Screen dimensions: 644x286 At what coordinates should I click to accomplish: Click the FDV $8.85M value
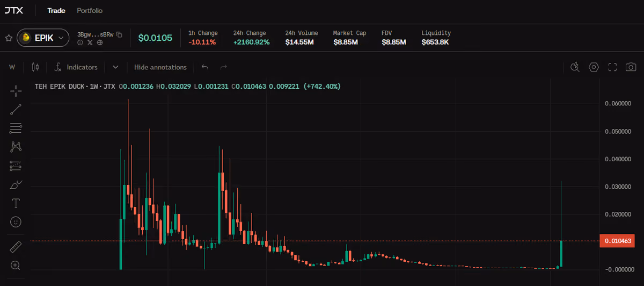(x=393, y=42)
